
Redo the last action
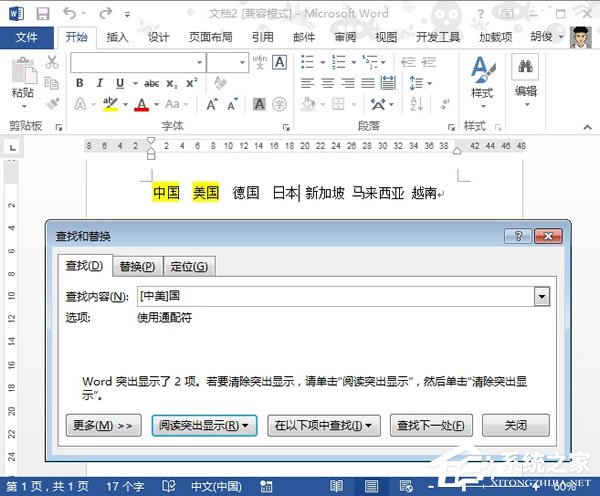pyautogui.click(x=106, y=13)
